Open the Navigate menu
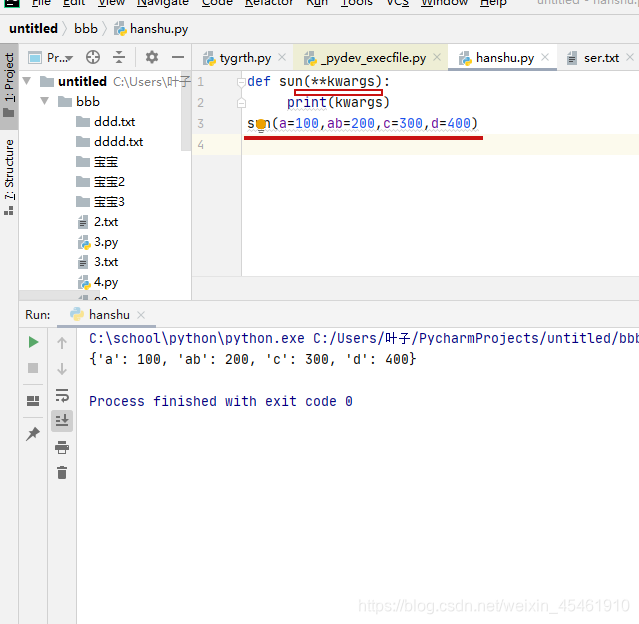Screen dimensions: 639x624 (x=163, y=3)
